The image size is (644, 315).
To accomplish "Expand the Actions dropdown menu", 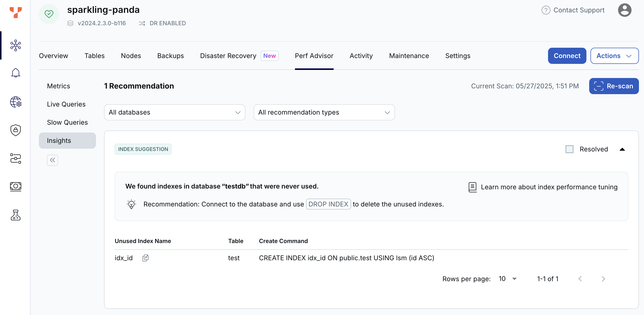I will point(614,56).
